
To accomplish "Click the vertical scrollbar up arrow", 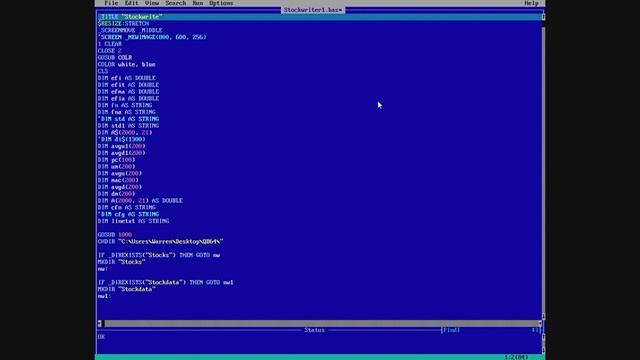I will [x=543, y=17].
